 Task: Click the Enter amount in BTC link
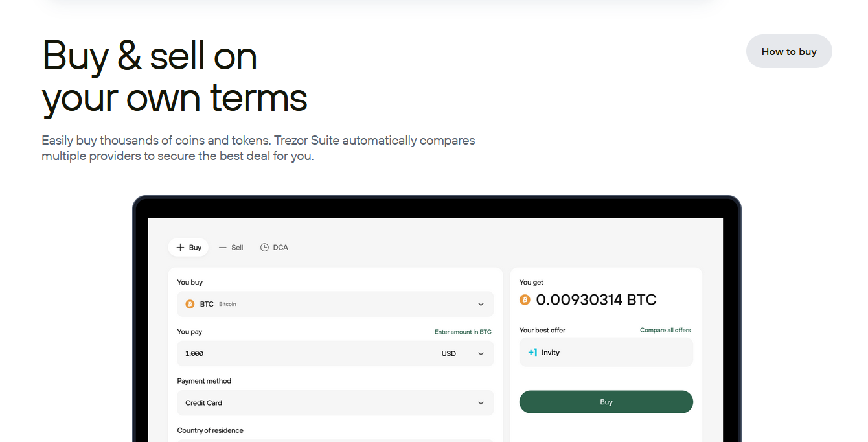coord(463,332)
